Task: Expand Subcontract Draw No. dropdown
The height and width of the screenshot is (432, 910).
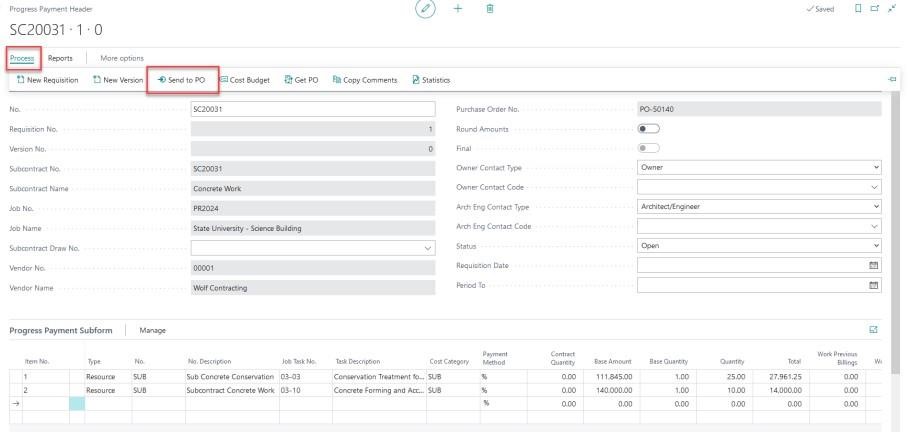Action: click(x=429, y=246)
